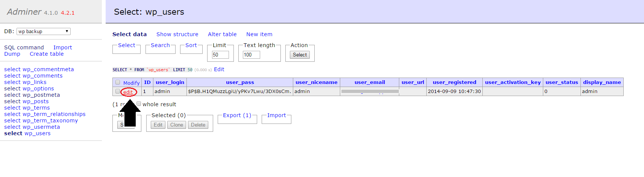
Task: Expand the Search fieldset
Action: point(160,45)
